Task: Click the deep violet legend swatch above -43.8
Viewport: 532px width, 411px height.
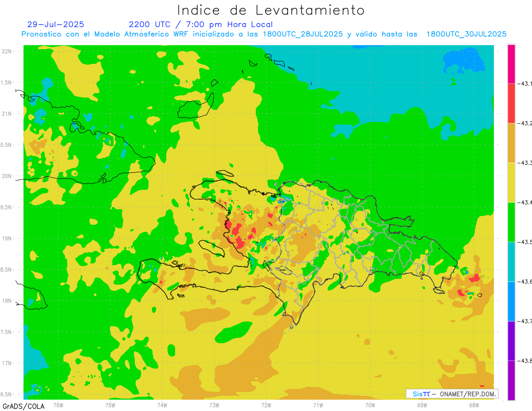Action: point(511,341)
